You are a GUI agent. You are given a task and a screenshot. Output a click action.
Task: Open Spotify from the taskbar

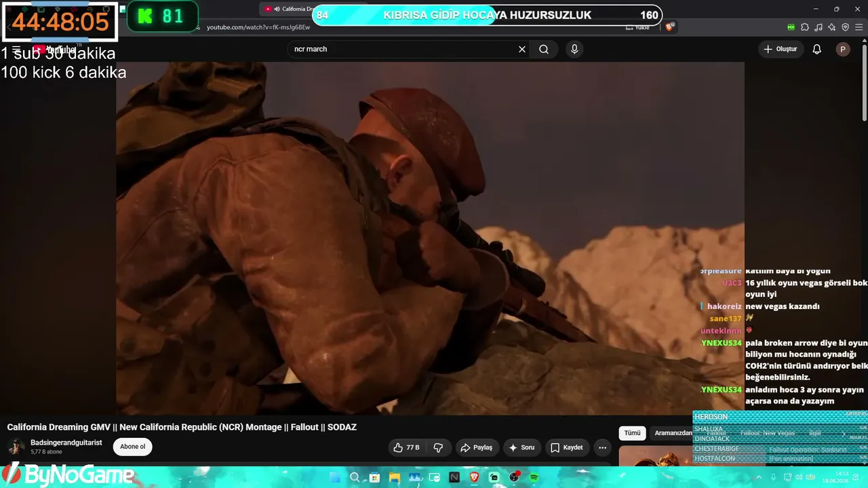pos(534,477)
